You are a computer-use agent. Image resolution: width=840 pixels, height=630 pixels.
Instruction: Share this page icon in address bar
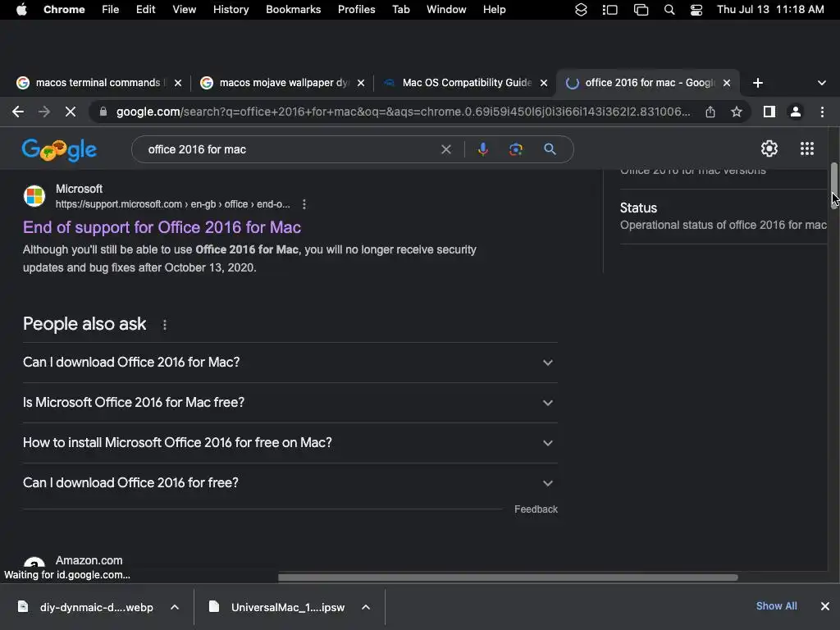710,112
